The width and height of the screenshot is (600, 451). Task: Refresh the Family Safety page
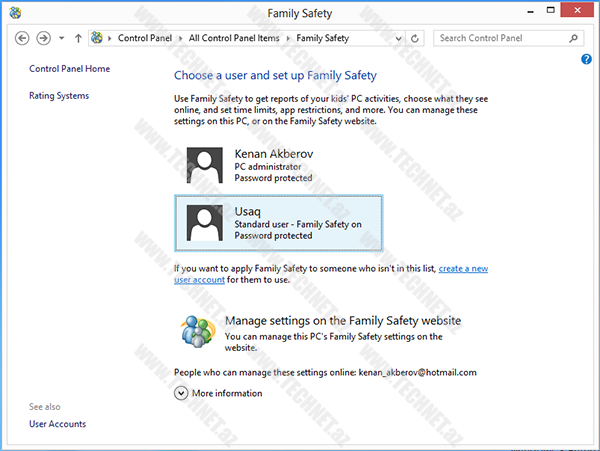tap(414, 38)
